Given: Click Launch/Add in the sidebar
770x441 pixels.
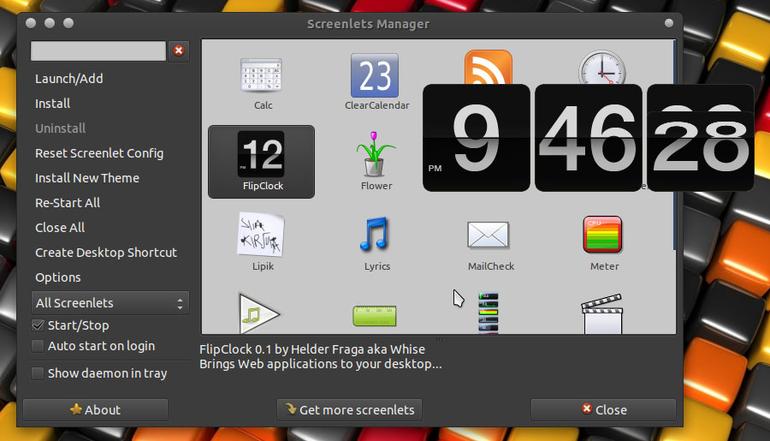Looking at the screenshot, I should 69,79.
